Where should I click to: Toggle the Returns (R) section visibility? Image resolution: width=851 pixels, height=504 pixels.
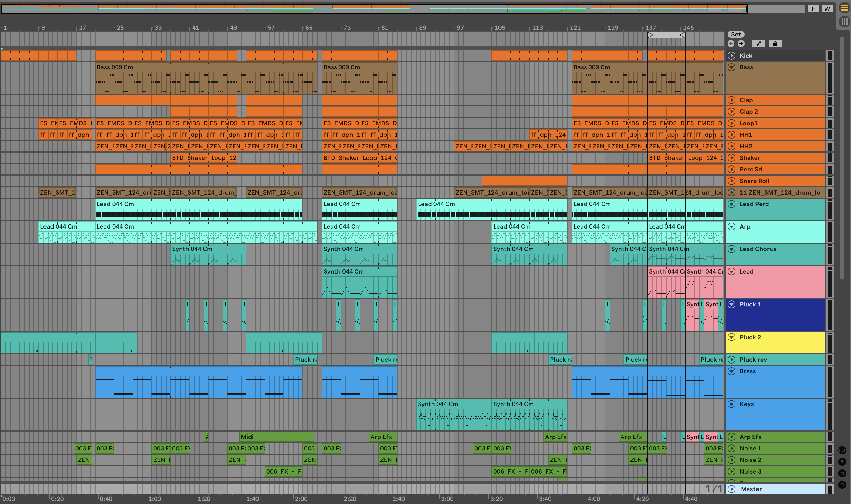click(x=842, y=461)
